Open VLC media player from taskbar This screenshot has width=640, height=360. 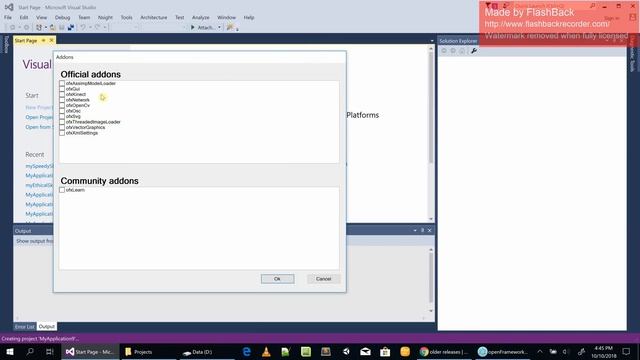click(x=266, y=351)
